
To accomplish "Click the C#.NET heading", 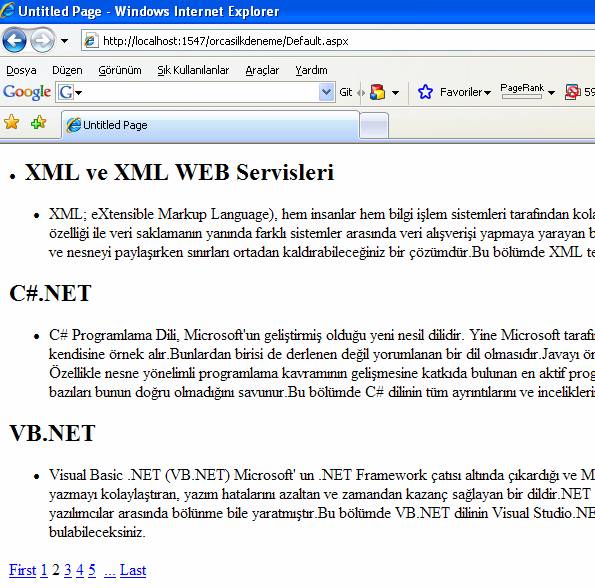I will tap(50, 293).
